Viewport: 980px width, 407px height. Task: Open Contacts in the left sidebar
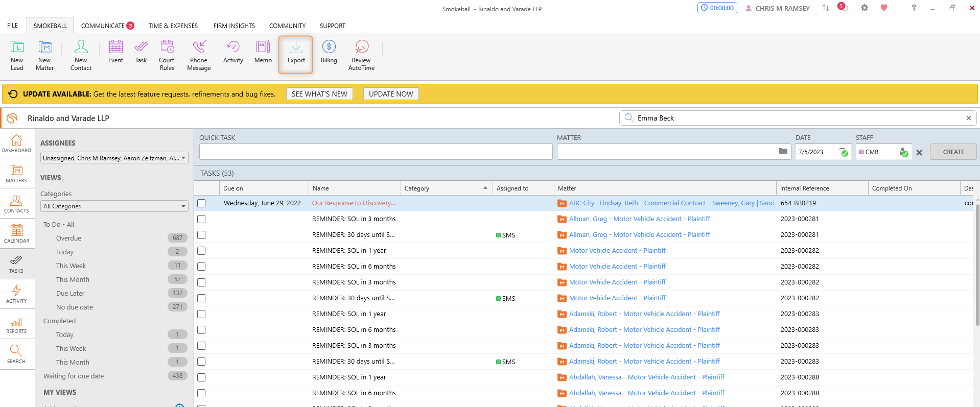(16, 204)
